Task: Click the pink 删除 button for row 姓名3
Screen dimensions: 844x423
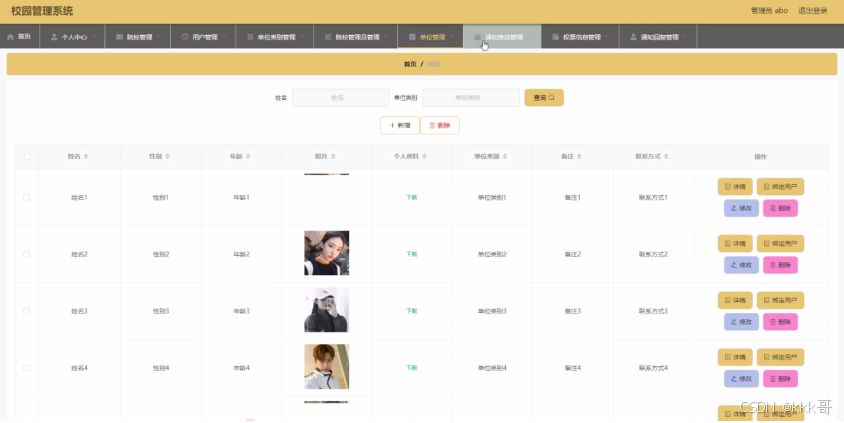Action: click(780, 322)
